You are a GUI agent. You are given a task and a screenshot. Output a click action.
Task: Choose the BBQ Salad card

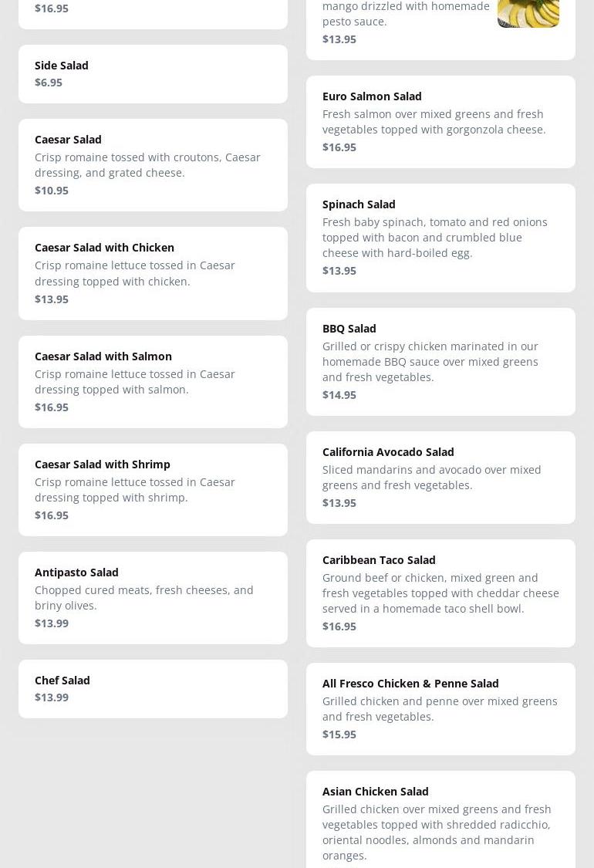440,361
